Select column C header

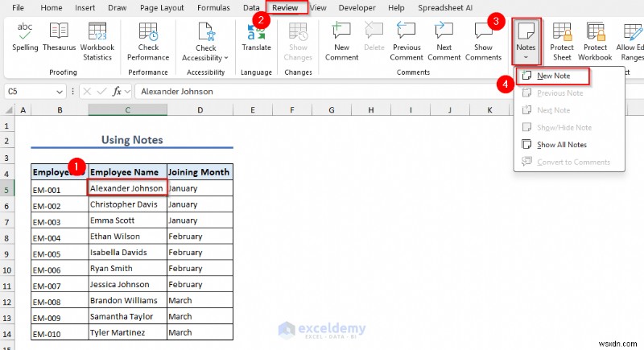[128, 110]
